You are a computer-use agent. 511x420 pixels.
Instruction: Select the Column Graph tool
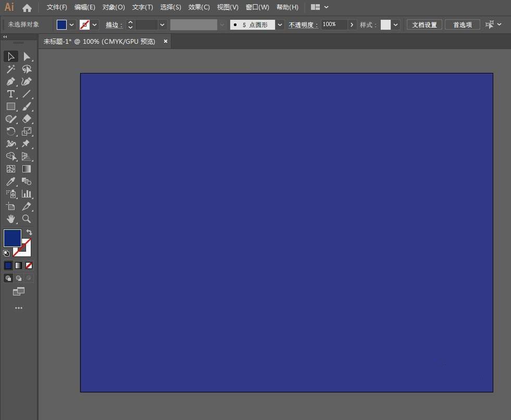27,194
